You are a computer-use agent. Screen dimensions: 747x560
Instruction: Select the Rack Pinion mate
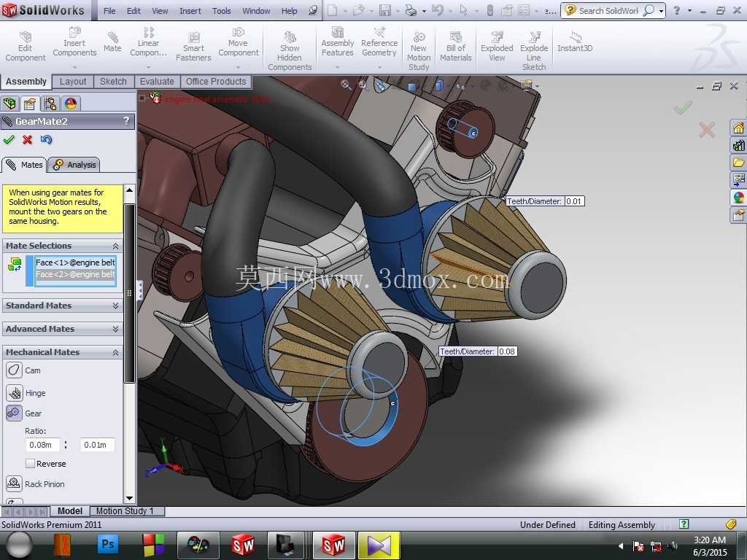(15, 484)
